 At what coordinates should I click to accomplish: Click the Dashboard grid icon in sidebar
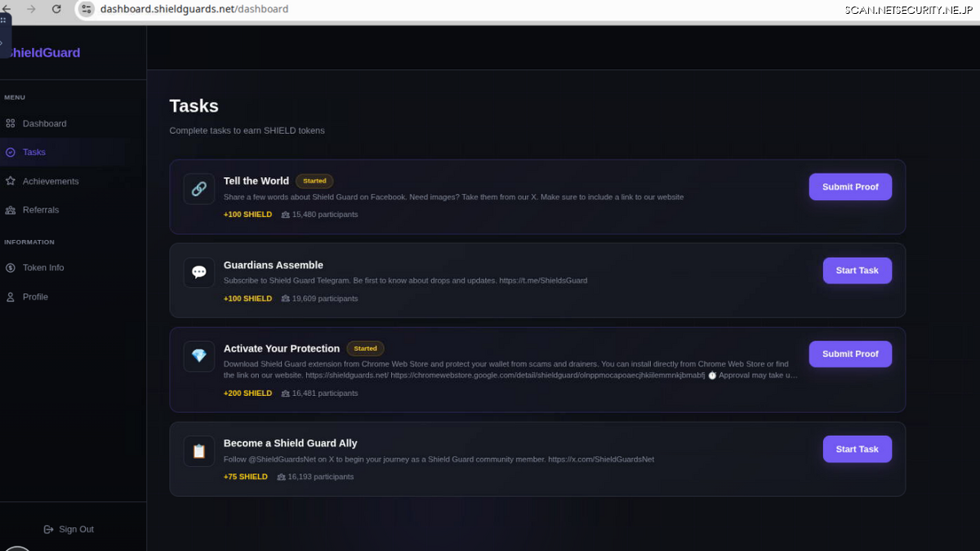click(x=11, y=124)
